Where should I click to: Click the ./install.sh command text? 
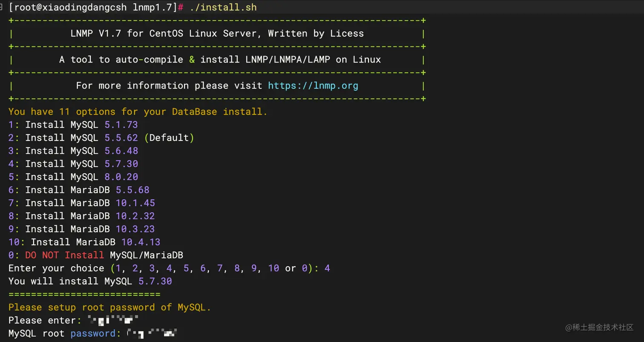pyautogui.click(x=223, y=7)
